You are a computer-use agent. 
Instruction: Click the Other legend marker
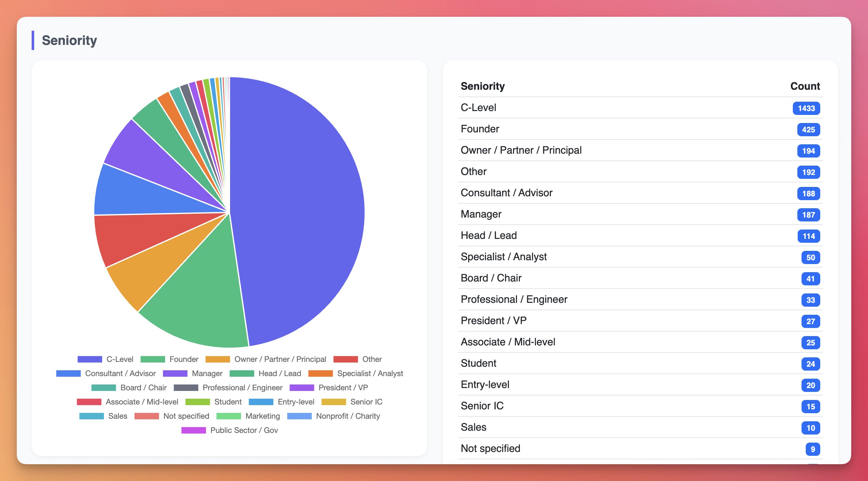pyautogui.click(x=346, y=359)
